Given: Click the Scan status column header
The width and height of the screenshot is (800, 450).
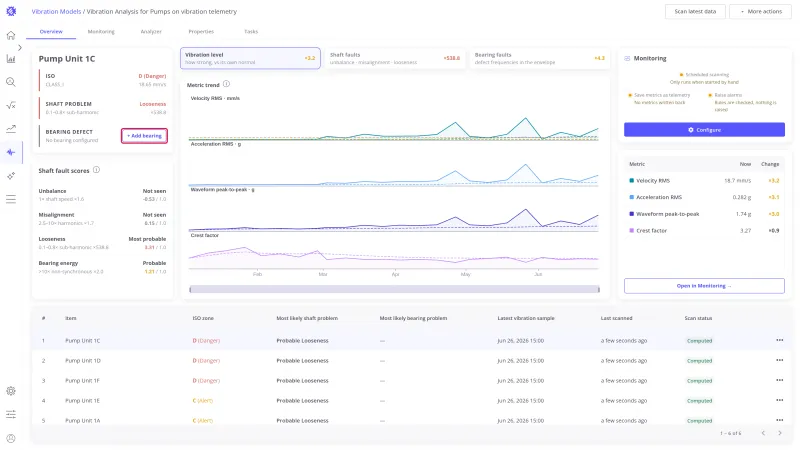Looking at the screenshot, I should (698, 318).
